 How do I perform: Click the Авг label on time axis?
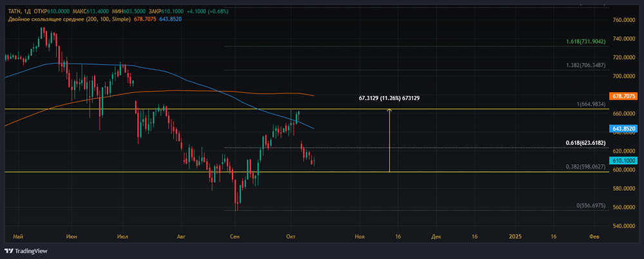point(181,237)
